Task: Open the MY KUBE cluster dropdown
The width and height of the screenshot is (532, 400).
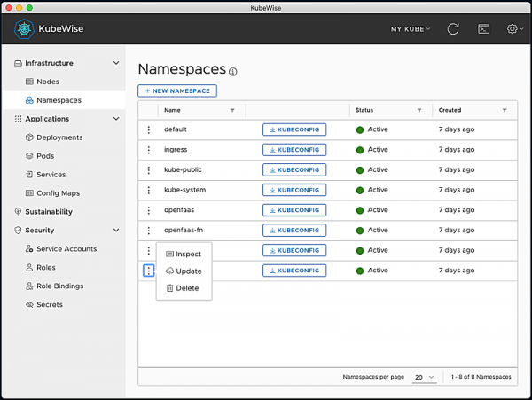Action: [x=411, y=29]
